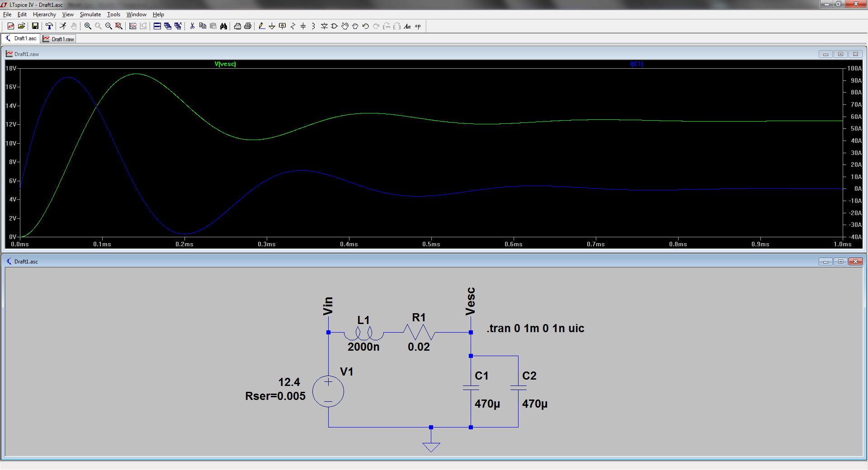The image size is (868, 470).
Task: Select the Copy tool
Action: 203,26
